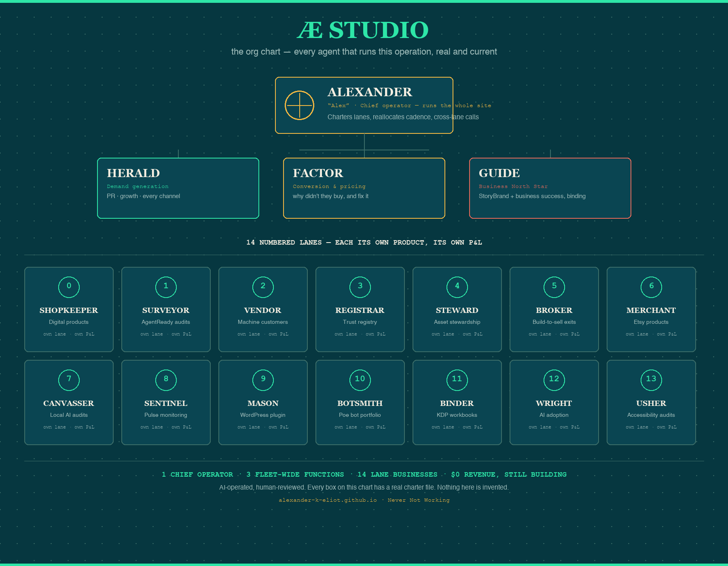
Task: Click the lane 7 number badge
Action: [x=69, y=380]
